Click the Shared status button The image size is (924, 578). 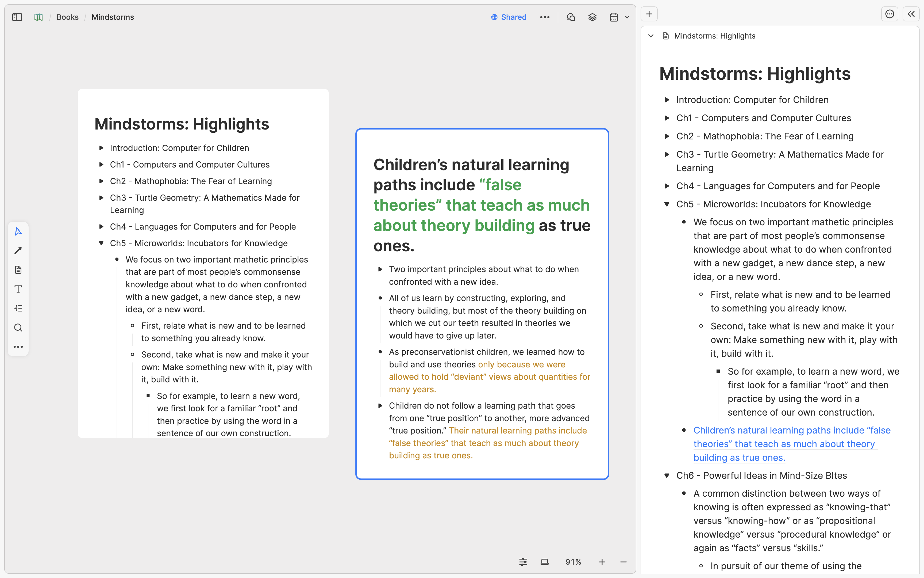tap(509, 17)
